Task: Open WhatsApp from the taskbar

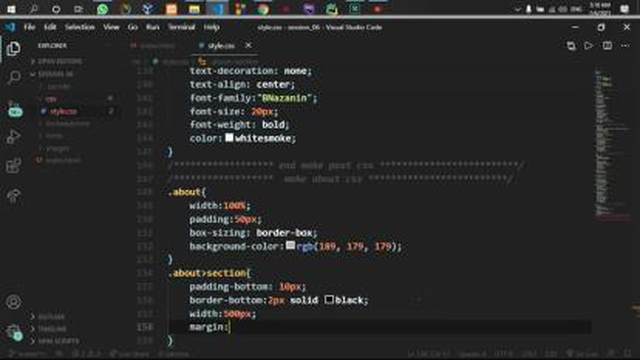Action: [102, 9]
